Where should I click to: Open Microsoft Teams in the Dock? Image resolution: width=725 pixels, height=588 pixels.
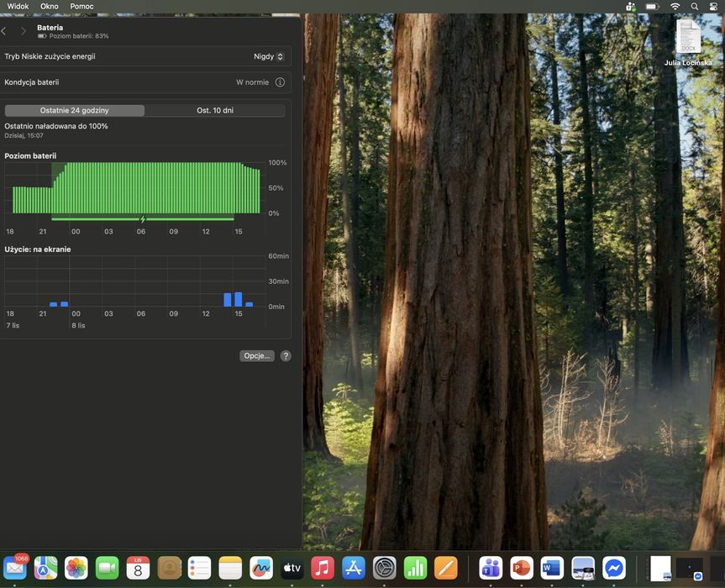(491, 568)
